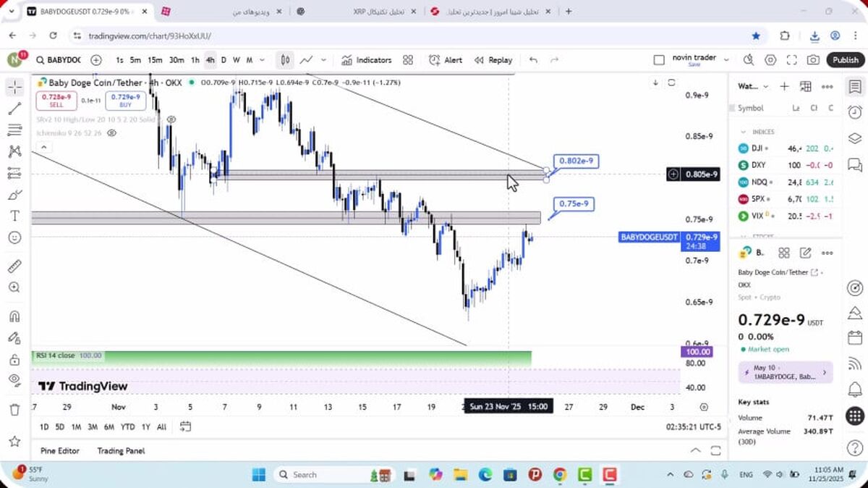Create an Alert from the toolbar
868x488 pixels.
coord(446,60)
